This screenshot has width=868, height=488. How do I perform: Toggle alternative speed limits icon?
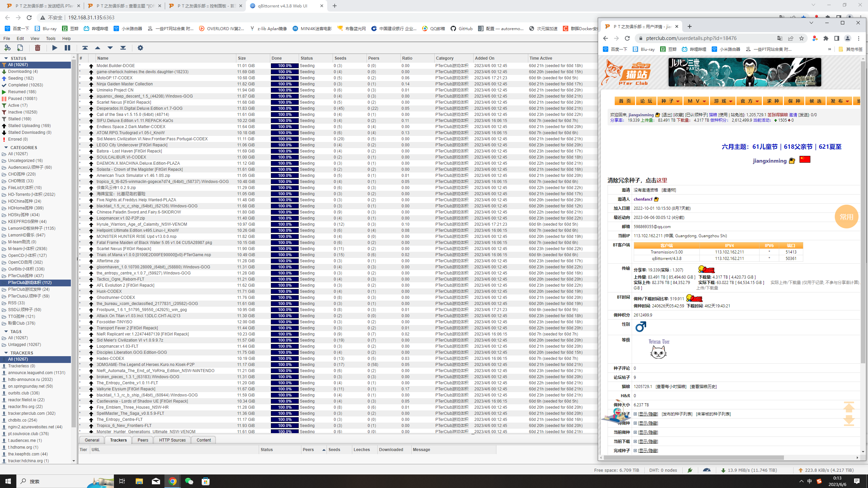pos(707,470)
